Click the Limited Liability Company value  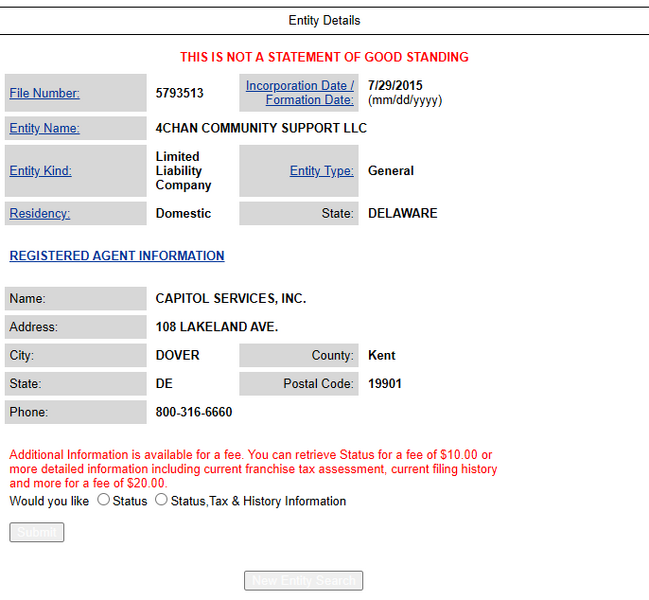pos(183,171)
